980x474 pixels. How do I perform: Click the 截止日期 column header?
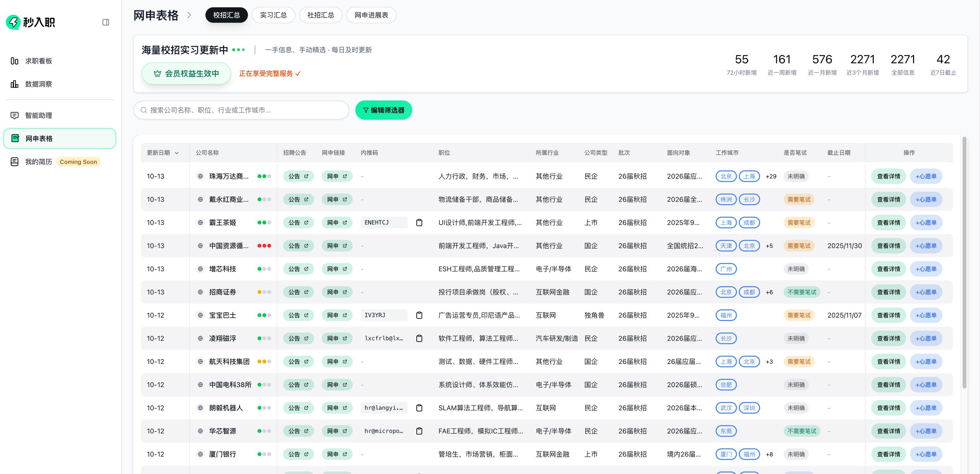(x=839, y=153)
